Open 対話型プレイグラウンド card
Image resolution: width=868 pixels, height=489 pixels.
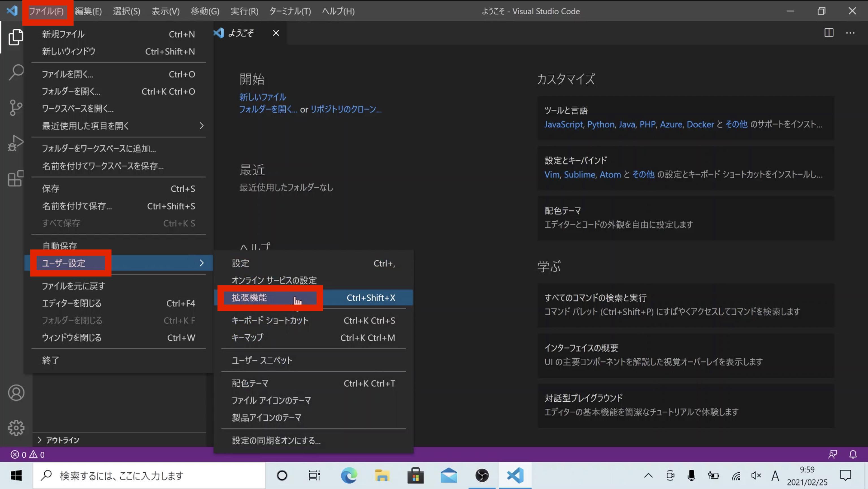[x=686, y=405]
